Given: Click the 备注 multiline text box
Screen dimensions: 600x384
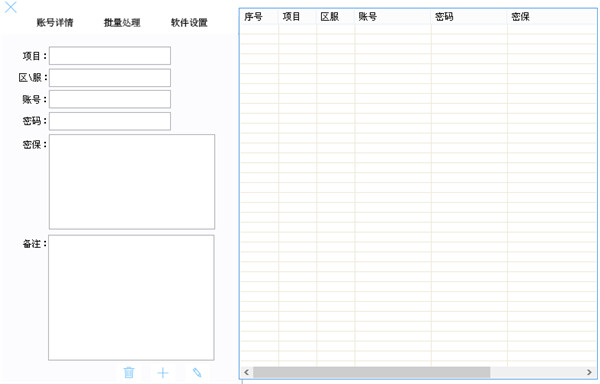Looking at the screenshot, I should (x=131, y=298).
